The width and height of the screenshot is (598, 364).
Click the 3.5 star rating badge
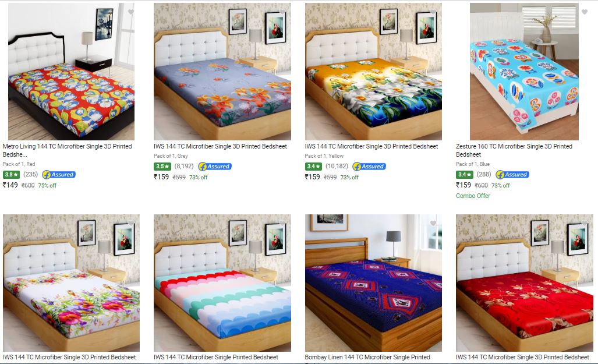(x=162, y=167)
